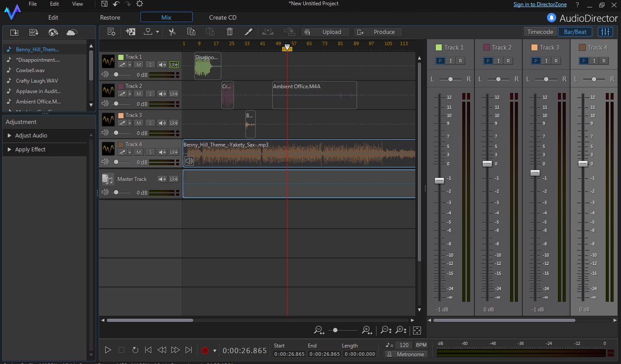Click the cloud storage icon above the media list
621x364 pixels.
pos(71,32)
